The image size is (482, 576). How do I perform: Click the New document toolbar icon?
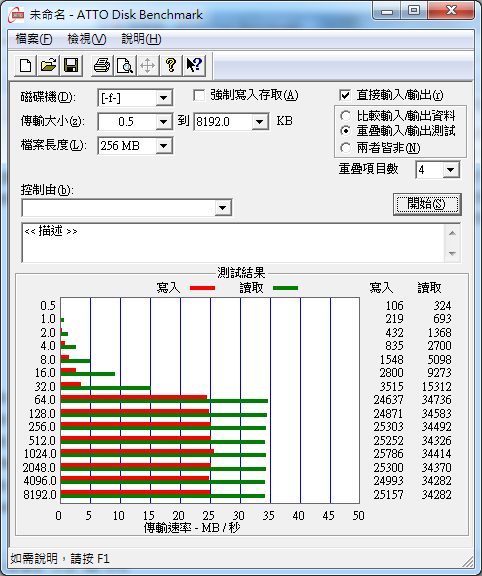(25, 66)
